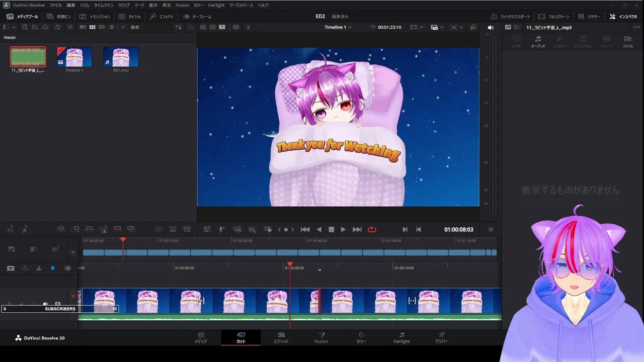The image size is (644, 362).
Task: Jump to the last frame
Action: coord(357,229)
